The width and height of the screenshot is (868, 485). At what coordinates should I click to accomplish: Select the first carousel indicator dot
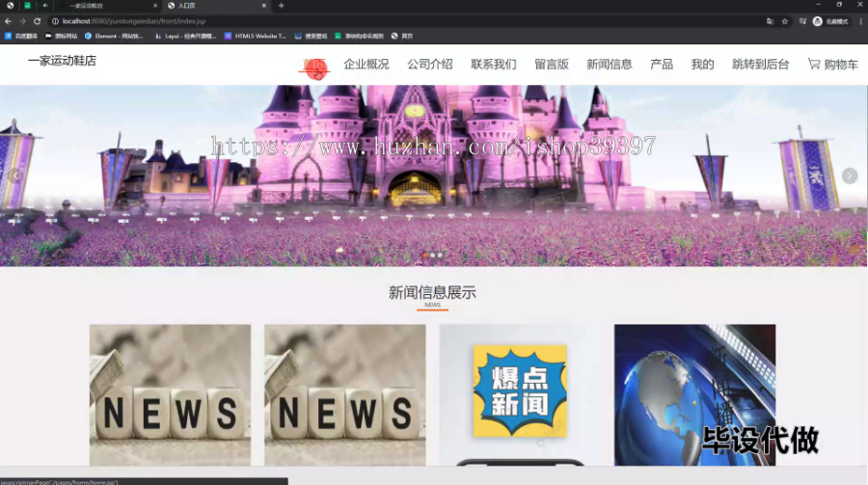click(x=425, y=256)
